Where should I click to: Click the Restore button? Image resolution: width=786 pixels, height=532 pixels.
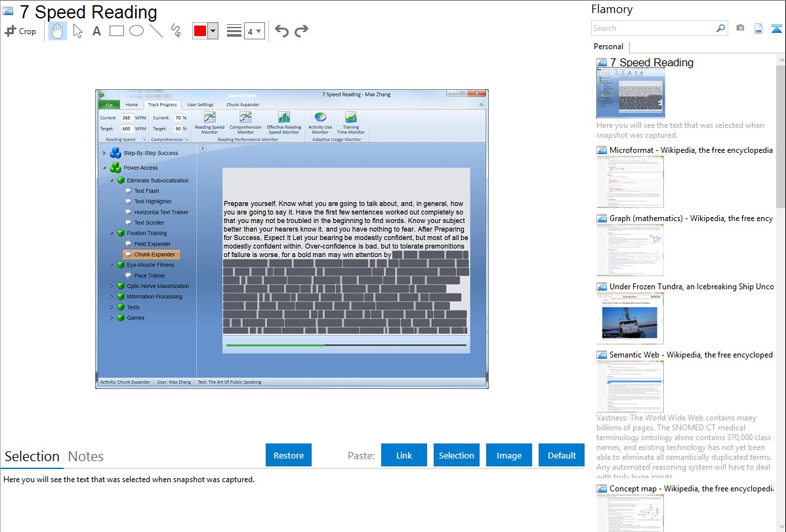289,455
